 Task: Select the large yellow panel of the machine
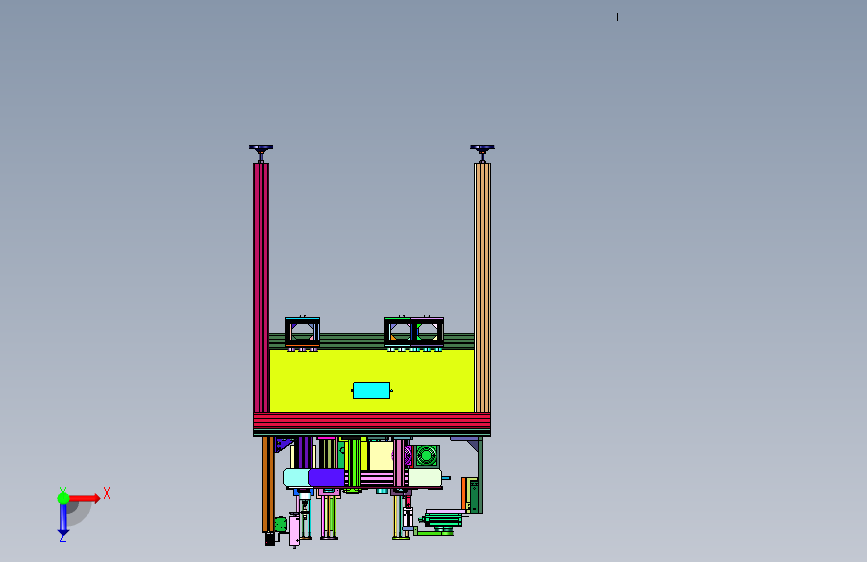(x=372, y=381)
